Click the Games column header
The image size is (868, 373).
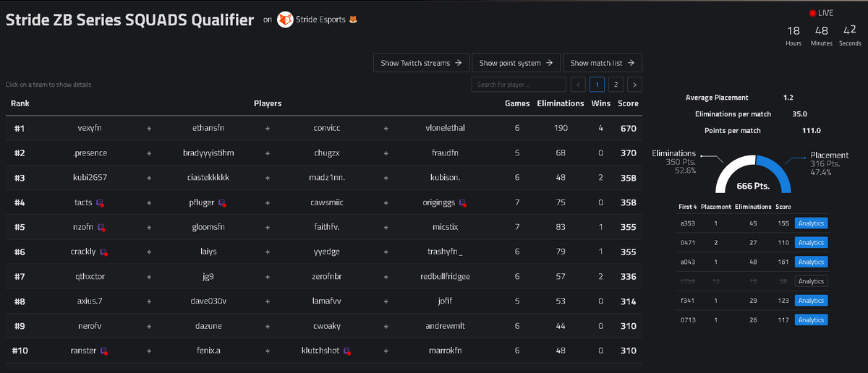click(x=517, y=103)
